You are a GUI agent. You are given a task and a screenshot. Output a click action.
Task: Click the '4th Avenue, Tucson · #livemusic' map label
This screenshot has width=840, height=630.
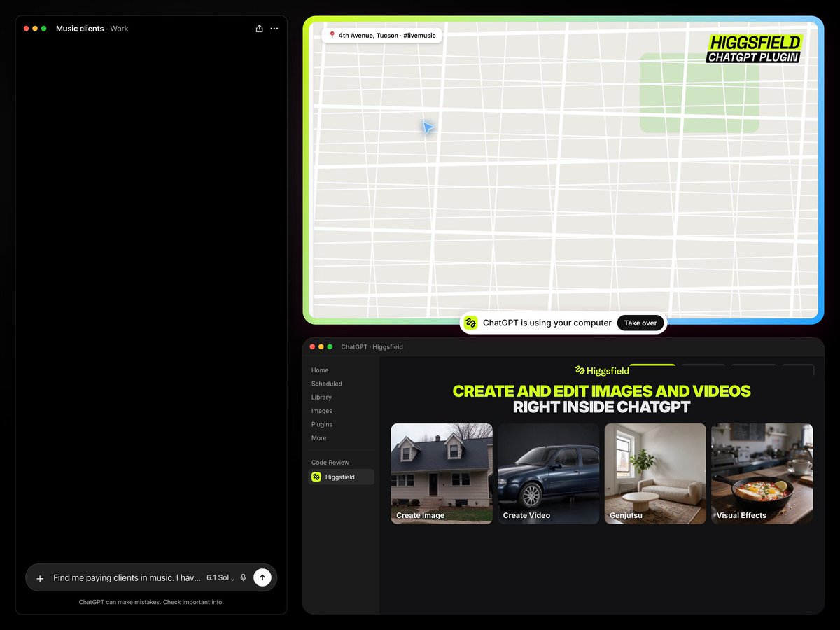pos(382,35)
